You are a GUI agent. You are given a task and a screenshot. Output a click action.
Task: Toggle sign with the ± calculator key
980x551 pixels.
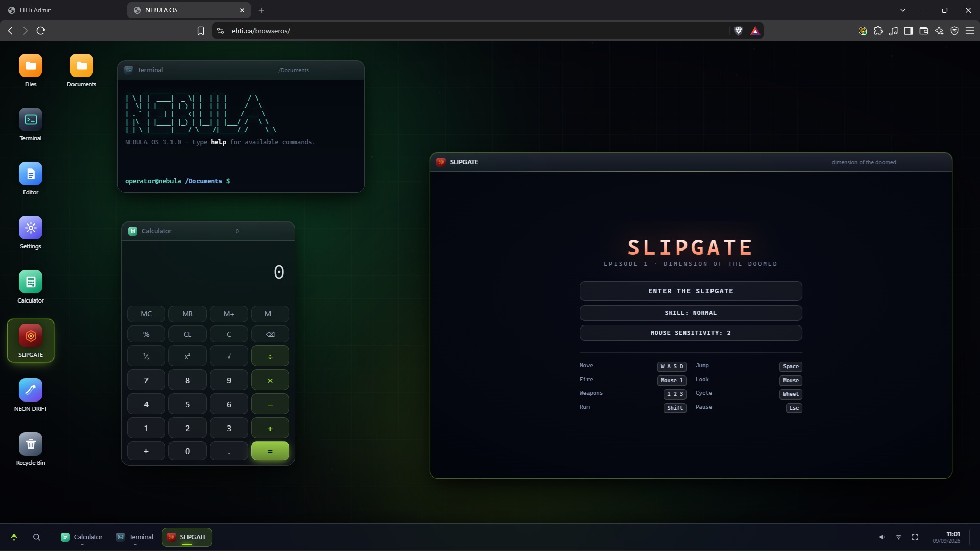pyautogui.click(x=146, y=451)
